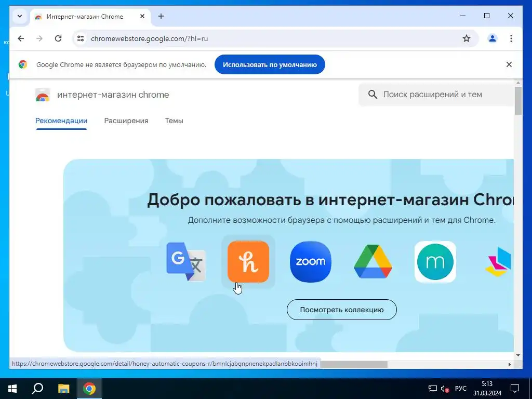The image size is (532, 399).
Task: Open the teal Momentum 'm' extension icon
Action: (435, 262)
